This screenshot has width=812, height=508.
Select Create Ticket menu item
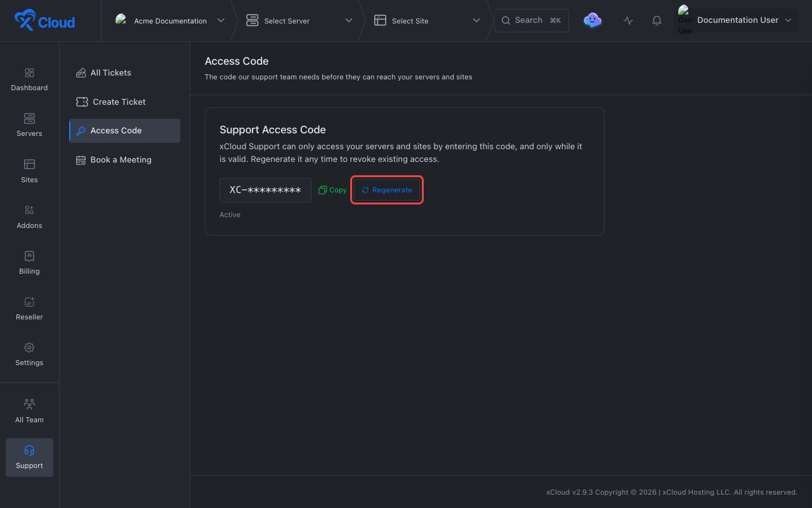[124, 102]
